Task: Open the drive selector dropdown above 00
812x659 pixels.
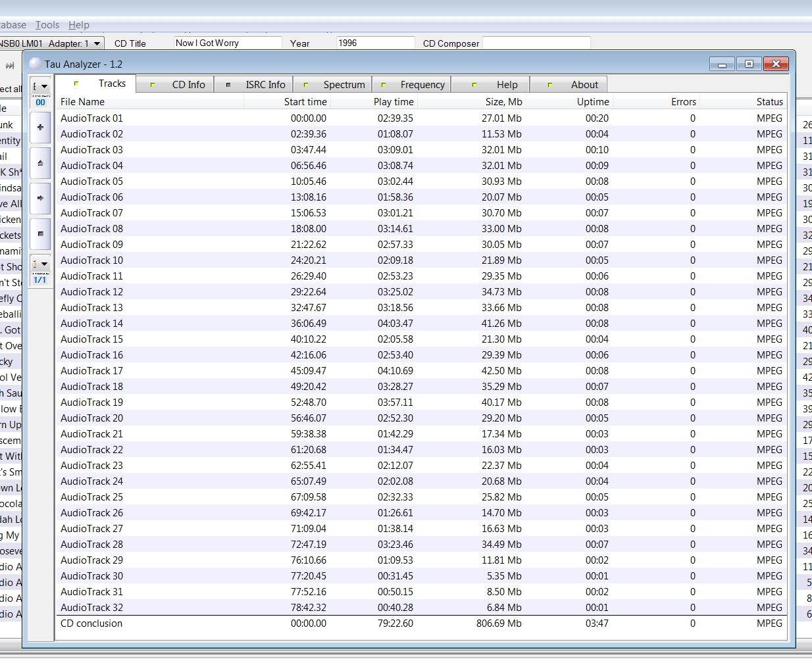Action: (40, 86)
